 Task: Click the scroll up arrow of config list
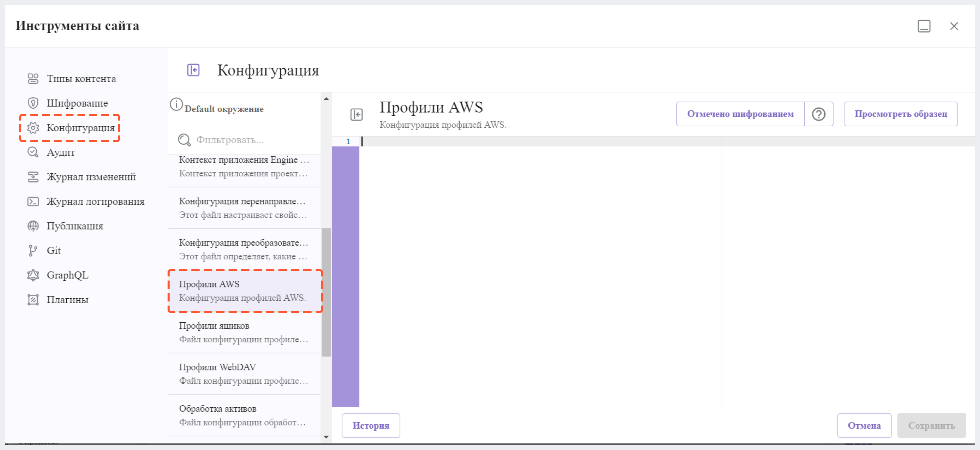click(326, 99)
